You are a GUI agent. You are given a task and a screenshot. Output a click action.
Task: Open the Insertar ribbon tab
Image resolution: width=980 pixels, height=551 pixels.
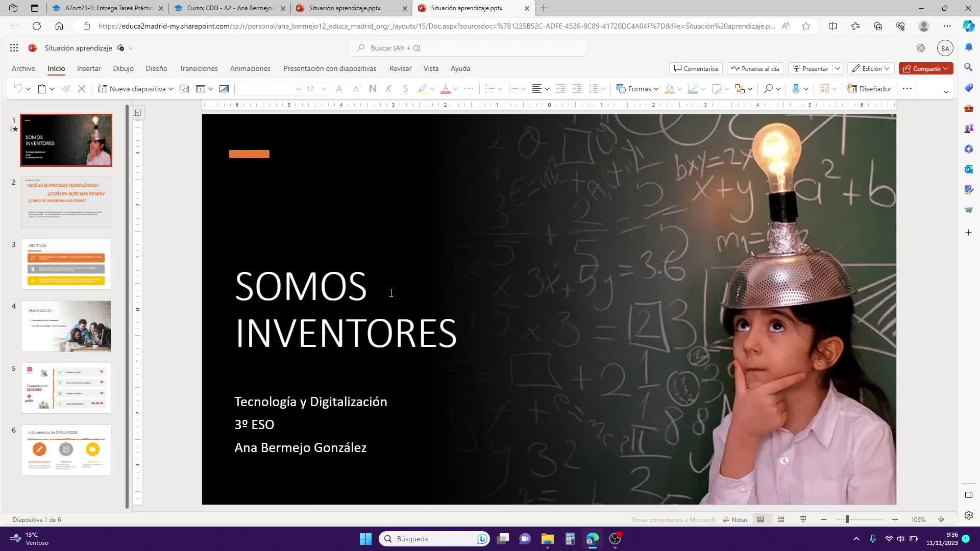89,68
